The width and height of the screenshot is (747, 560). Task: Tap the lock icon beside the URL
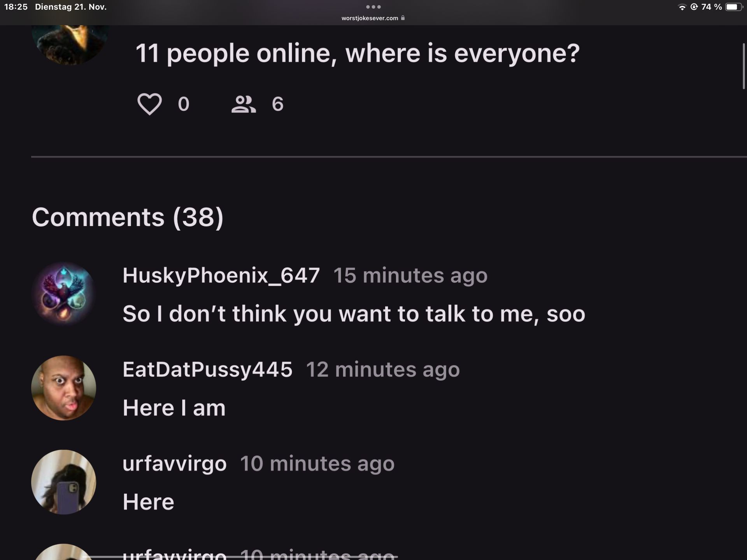tap(403, 18)
